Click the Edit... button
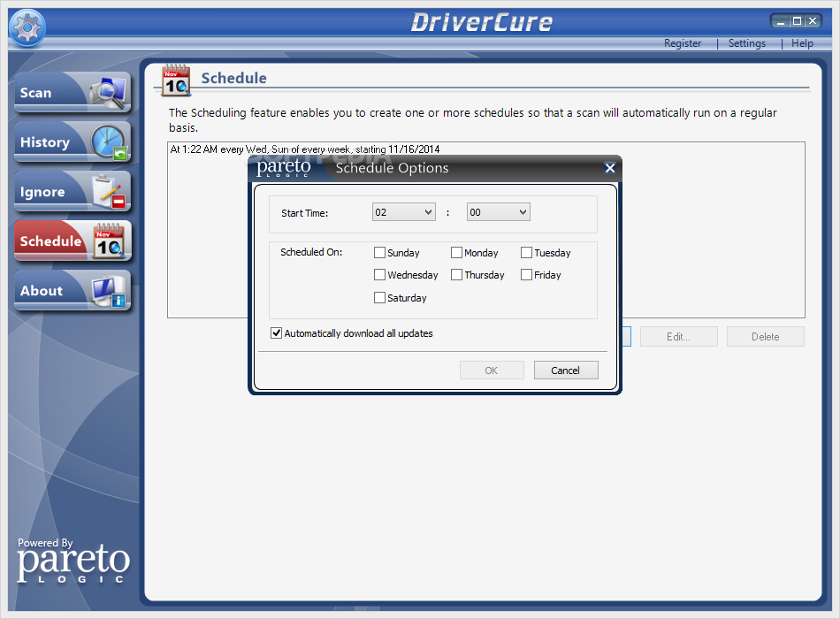Image resolution: width=840 pixels, height=619 pixels. [678, 337]
